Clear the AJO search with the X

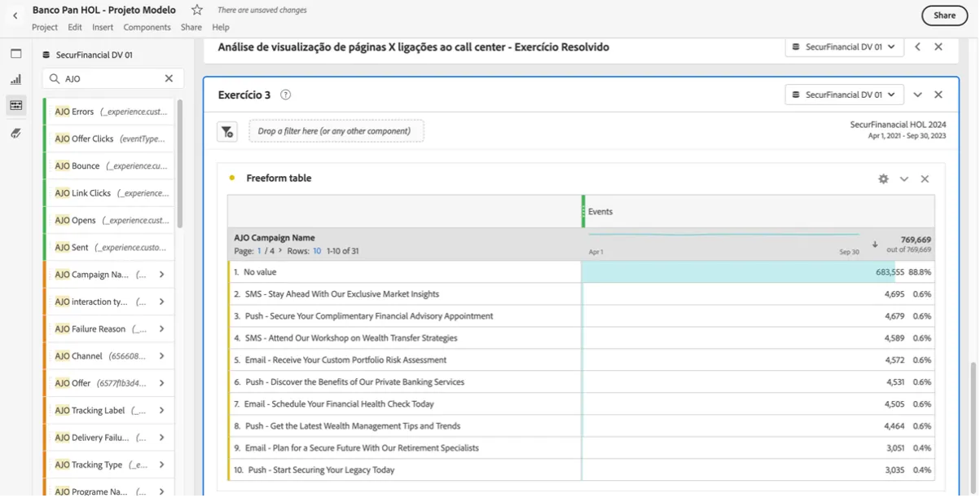[169, 79]
